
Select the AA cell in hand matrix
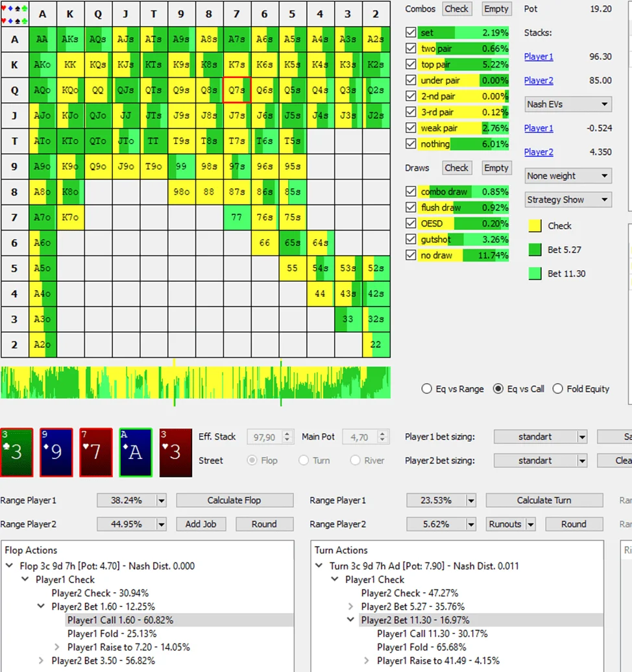(42, 39)
